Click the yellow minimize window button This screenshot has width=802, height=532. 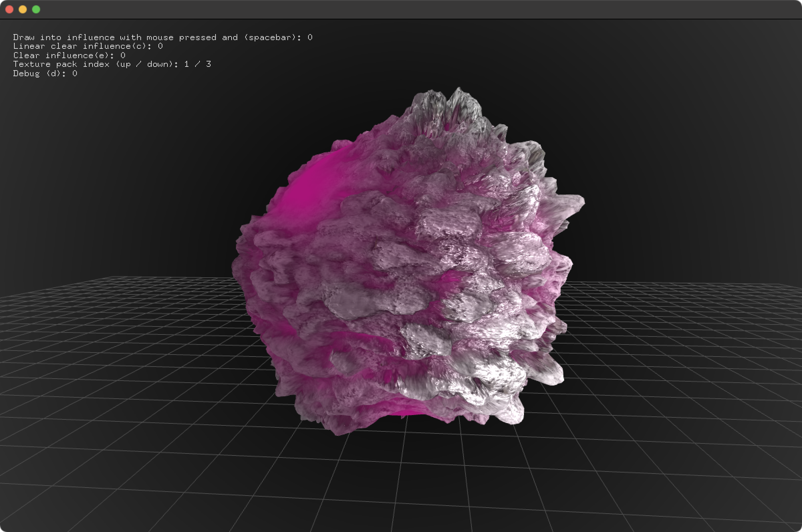[x=23, y=9]
